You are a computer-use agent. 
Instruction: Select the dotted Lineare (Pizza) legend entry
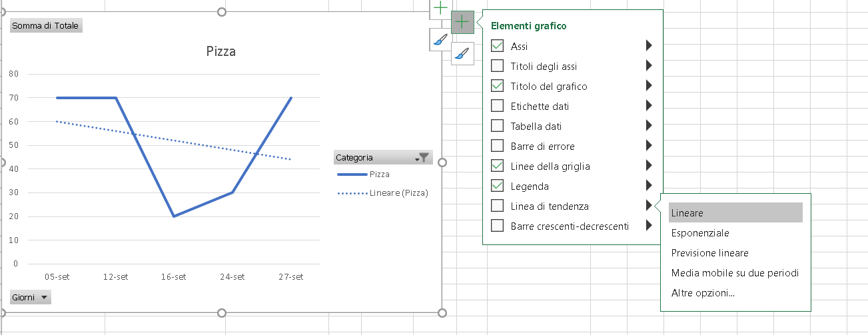click(382, 193)
